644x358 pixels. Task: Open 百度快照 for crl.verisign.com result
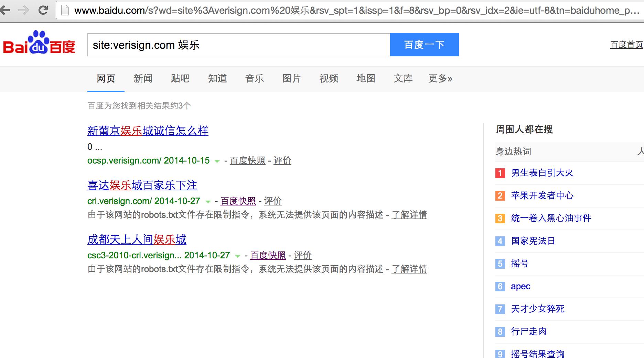pyautogui.click(x=238, y=201)
